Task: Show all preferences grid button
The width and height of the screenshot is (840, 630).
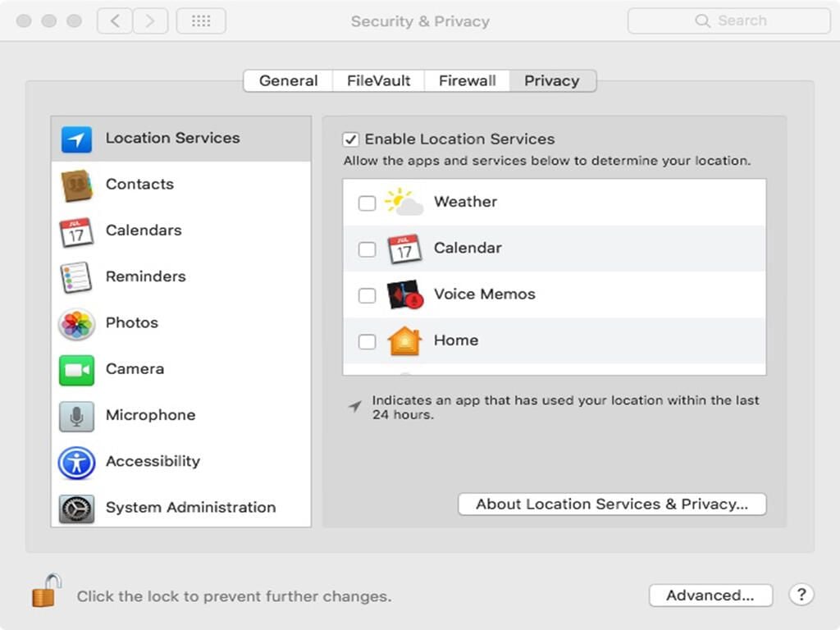Action: tap(201, 21)
